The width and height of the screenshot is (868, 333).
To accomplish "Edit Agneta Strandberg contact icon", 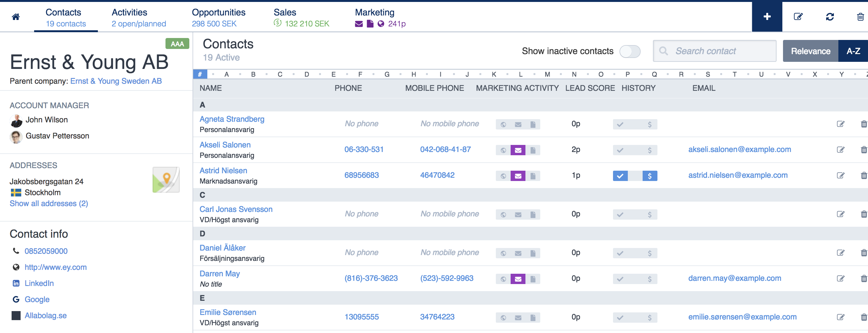I will point(841,124).
